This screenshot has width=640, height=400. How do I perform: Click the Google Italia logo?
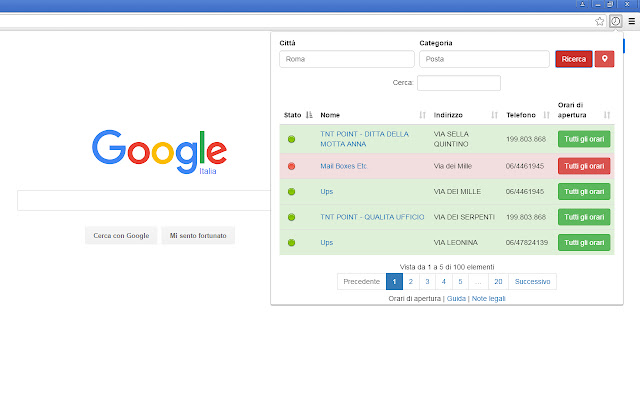(159, 152)
